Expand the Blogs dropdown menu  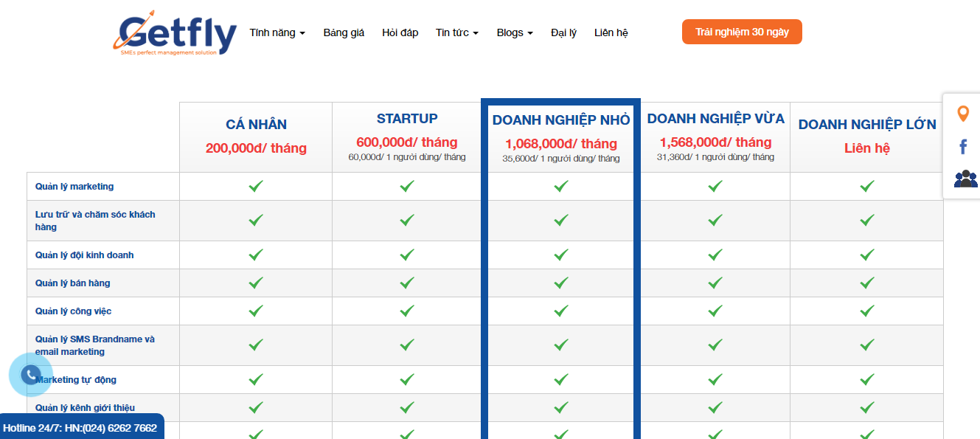pyautogui.click(x=515, y=32)
